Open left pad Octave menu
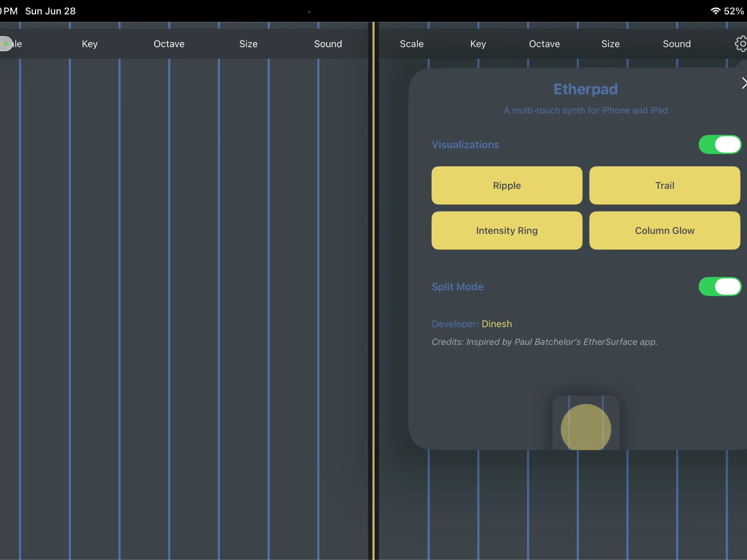747x560 pixels. [x=169, y=44]
